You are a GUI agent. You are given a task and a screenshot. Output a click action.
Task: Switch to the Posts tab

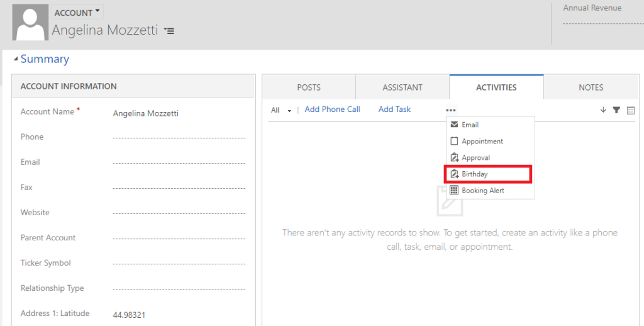tap(308, 87)
